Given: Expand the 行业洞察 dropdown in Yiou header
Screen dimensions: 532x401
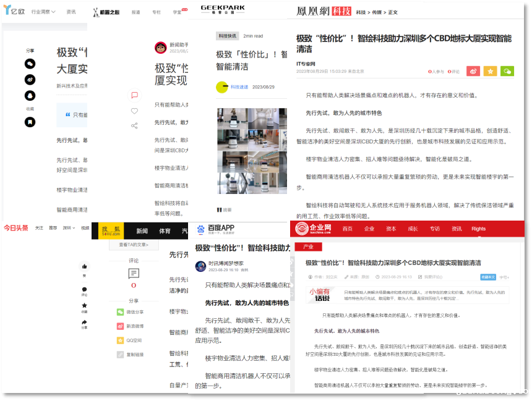Looking at the screenshot, I should pos(43,12).
